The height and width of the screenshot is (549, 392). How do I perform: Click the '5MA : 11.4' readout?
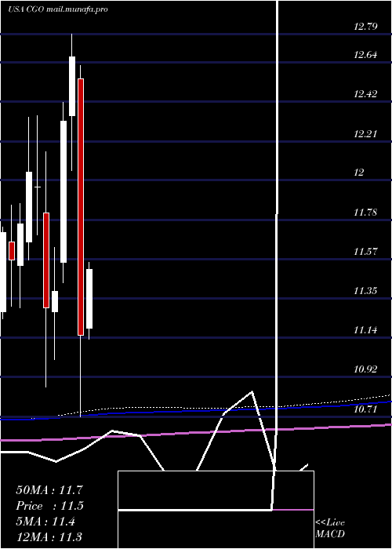45,522
